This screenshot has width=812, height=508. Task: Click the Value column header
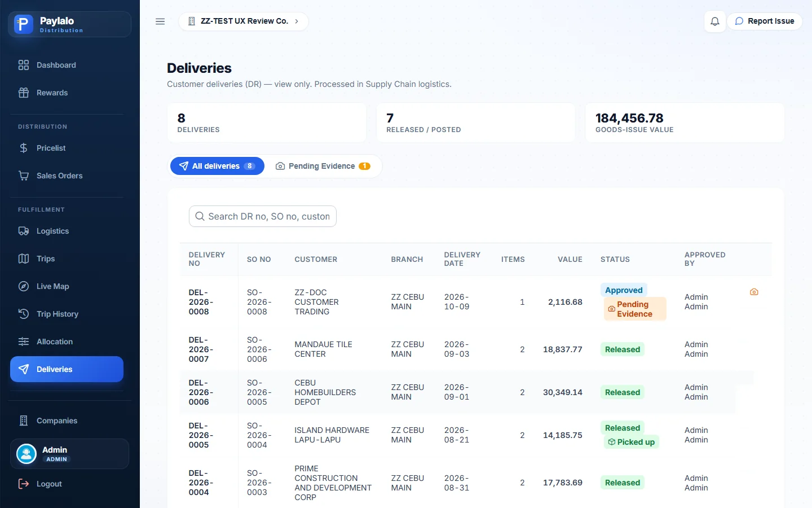coord(570,260)
